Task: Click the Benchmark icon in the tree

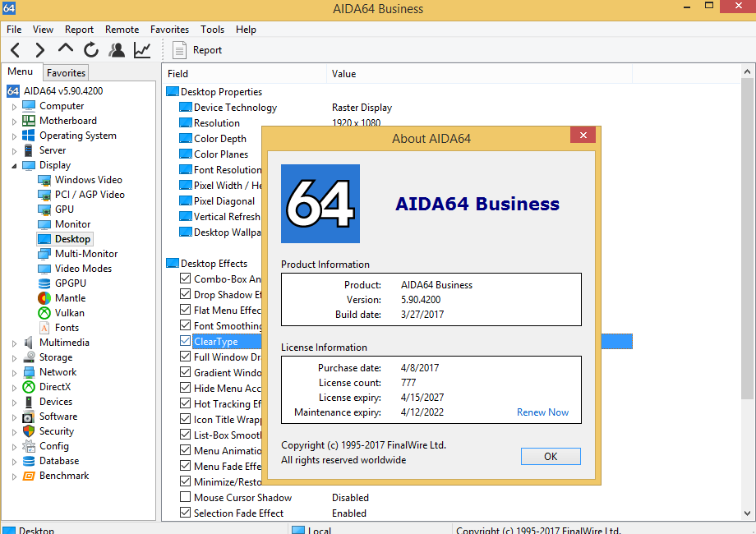Action: 29,476
